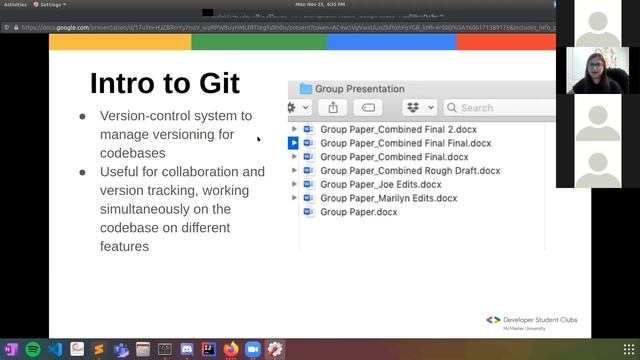Expand Group Paper_Marilyn Edits.docx triangle

point(294,198)
